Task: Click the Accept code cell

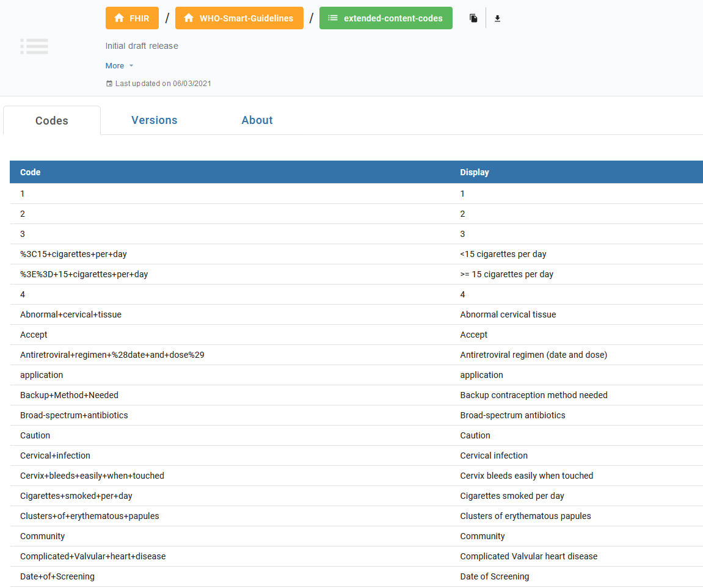Action: [34, 335]
